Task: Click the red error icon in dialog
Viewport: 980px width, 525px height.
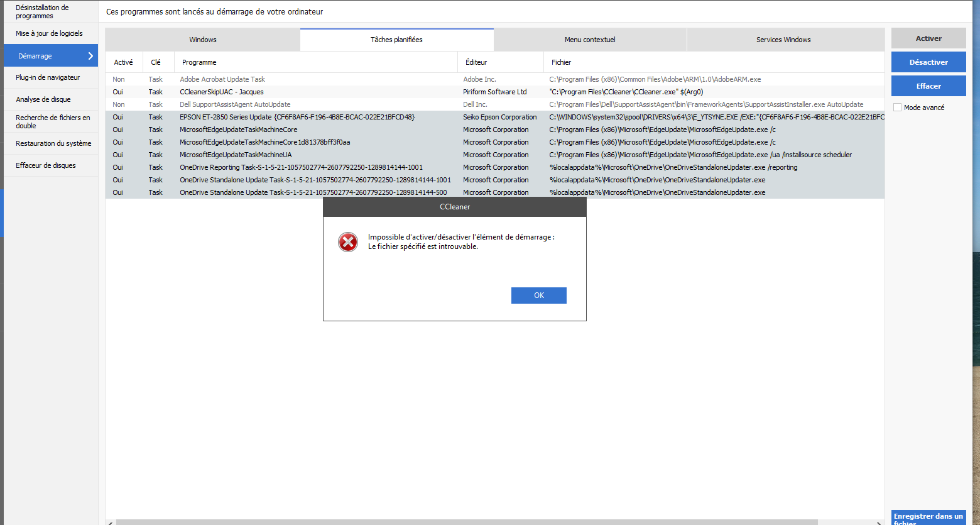Action: (348, 242)
